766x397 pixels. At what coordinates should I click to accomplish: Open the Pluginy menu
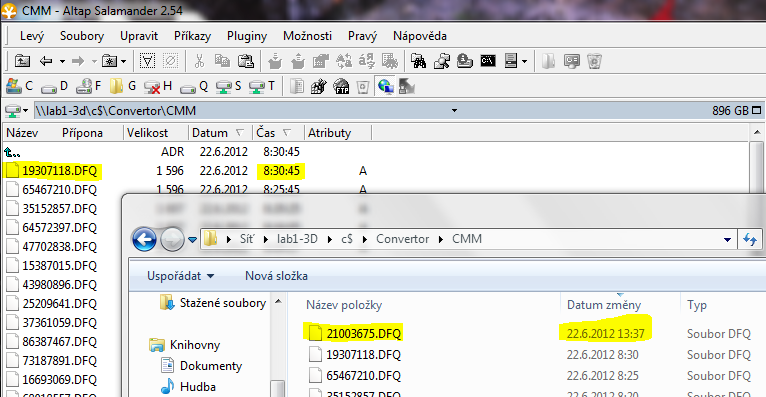point(247,36)
